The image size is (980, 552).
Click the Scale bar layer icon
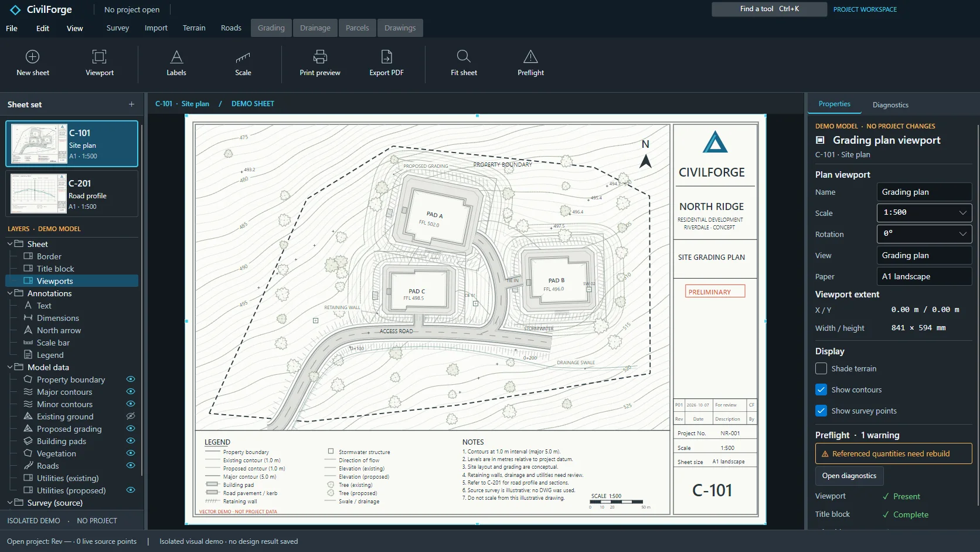28,343
